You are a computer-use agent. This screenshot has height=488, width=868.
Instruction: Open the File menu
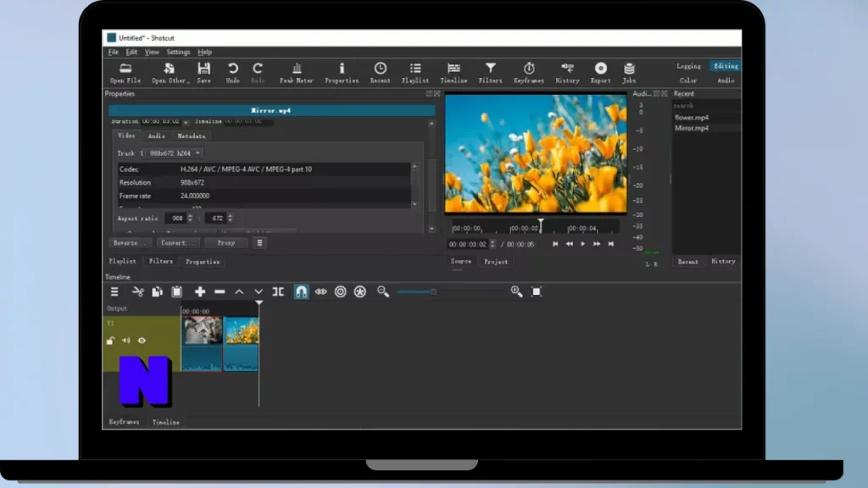[x=114, y=52]
